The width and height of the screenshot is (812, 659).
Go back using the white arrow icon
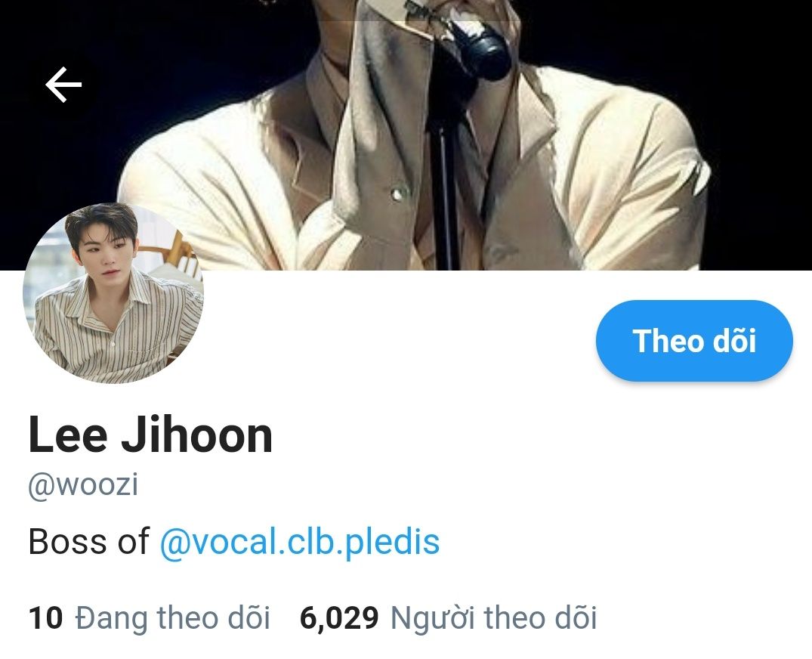point(63,85)
